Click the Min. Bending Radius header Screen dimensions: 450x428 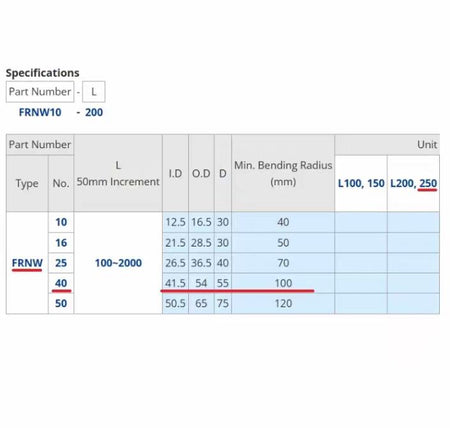(283, 173)
